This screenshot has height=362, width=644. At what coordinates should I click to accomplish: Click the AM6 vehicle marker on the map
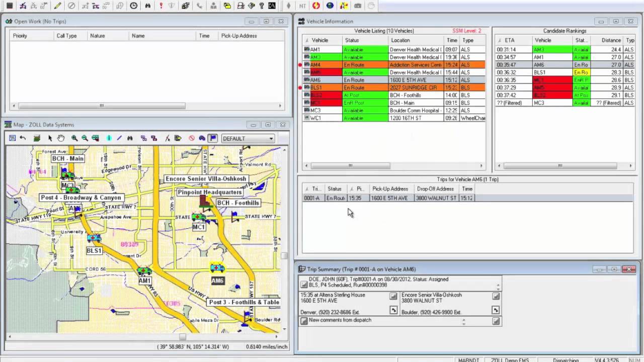217,268
